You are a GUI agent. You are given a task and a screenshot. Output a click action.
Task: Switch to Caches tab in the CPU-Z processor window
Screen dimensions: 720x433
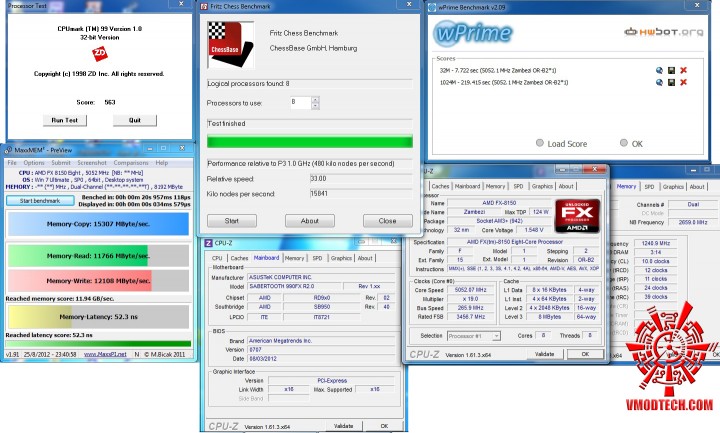pyautogui.click(x=440, y=186)
